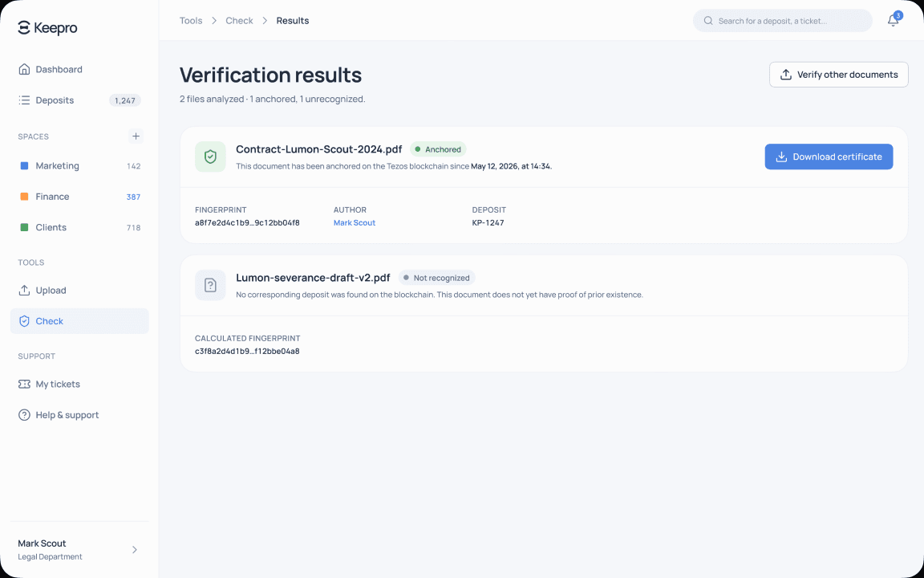Click the upload icon in Verify other documents
This screenshot has width=924, height=578.
785,75
